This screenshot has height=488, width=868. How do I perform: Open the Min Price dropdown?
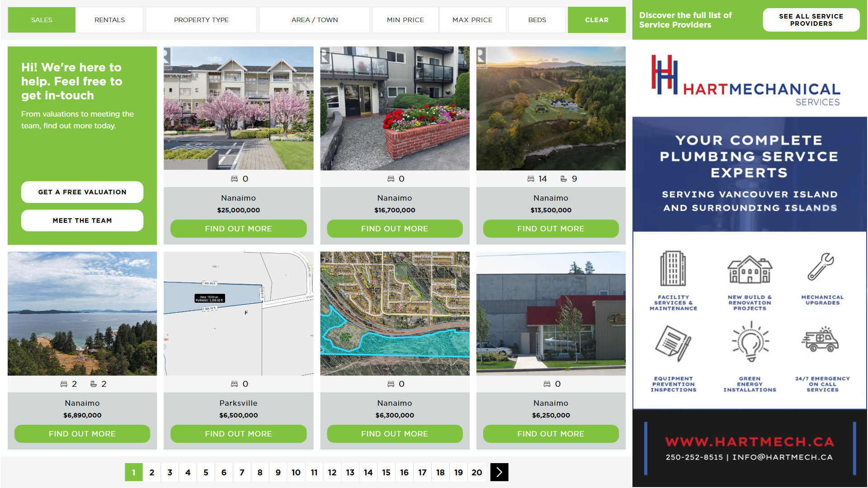[x=405, y=20]
